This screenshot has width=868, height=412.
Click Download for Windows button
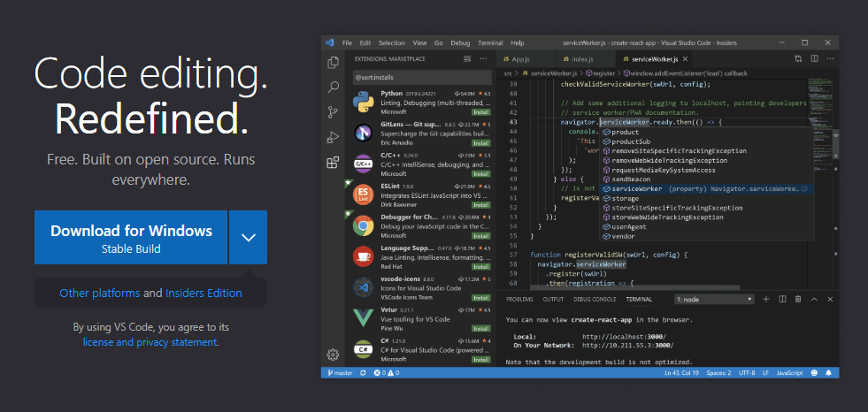tap(131, 237)
